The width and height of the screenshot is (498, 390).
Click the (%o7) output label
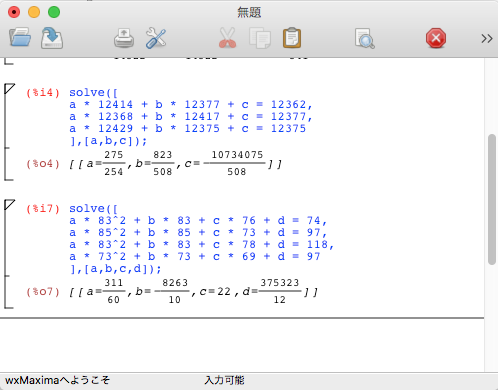pos(43,292)
